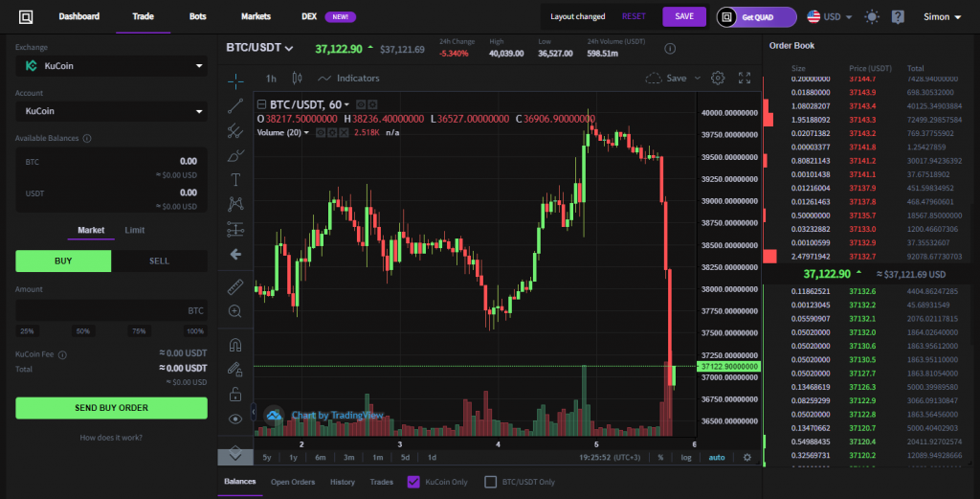Select the trend line drawing tool
Viewport: 980px width, 499px height.
pyautogui.click(x=235, y=105)
